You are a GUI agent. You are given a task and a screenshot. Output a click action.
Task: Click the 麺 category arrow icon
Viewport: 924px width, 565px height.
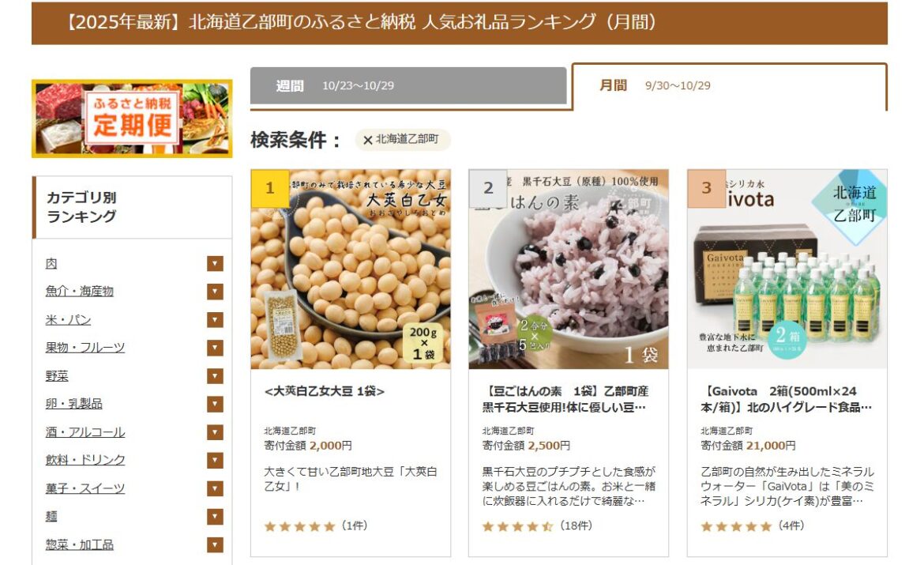tap(215, 517)
